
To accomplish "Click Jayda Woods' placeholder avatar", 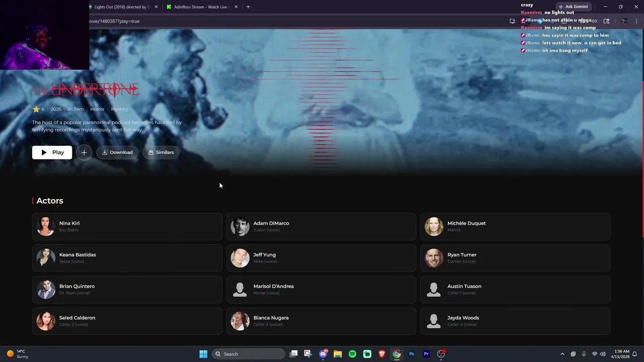I will 434,321.
